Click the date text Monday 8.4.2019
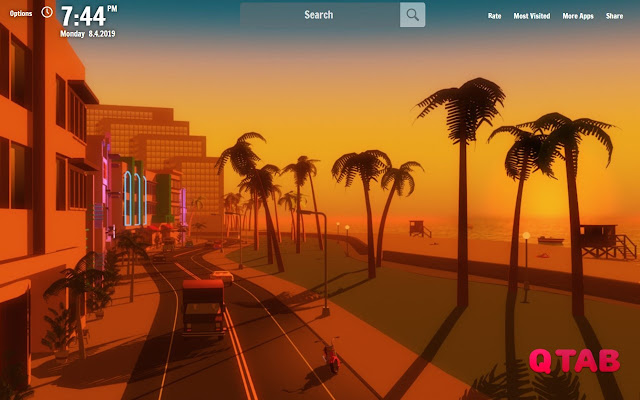 (88, 34)
